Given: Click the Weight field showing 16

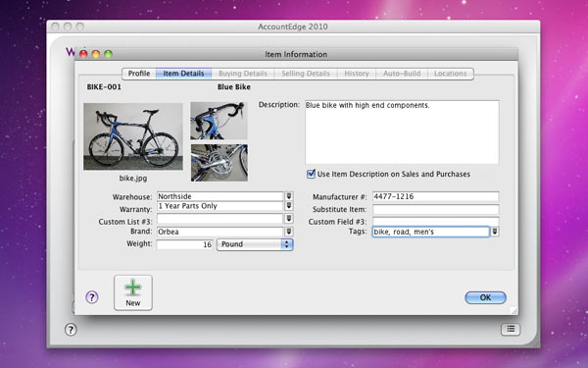Looking at the screenshot, I should (x=185, y=244).
